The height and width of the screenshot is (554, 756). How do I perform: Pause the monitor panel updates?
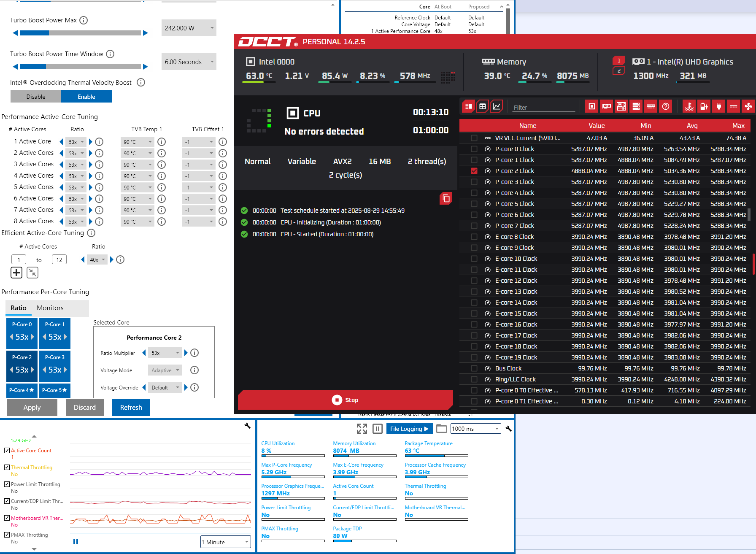(378, 429)
